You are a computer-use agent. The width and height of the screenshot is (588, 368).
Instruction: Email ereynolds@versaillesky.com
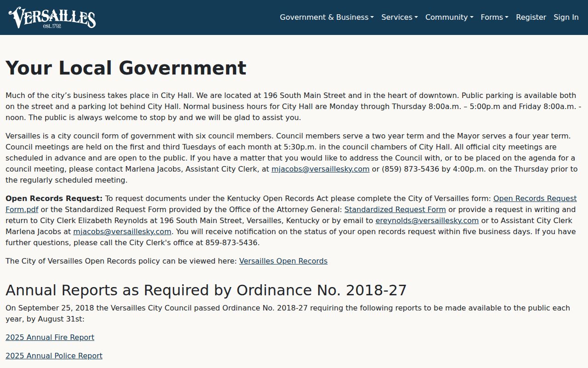427,220
